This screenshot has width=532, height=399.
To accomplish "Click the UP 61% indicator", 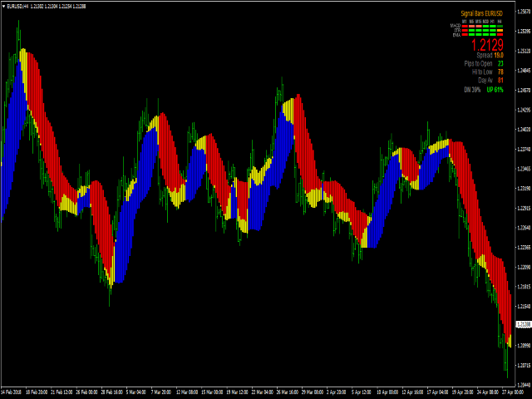I will click(x=495, y=90).
